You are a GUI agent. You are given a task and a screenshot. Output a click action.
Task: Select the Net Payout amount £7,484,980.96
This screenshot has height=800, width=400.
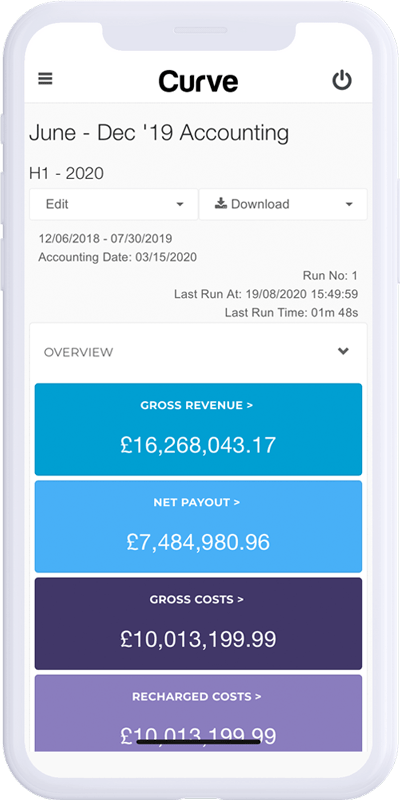198,542
